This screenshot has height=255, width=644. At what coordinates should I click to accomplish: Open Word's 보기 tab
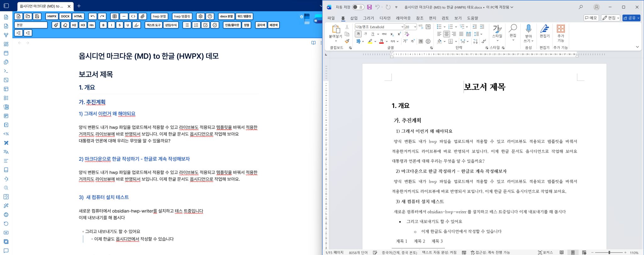click(x=458, y=18)
